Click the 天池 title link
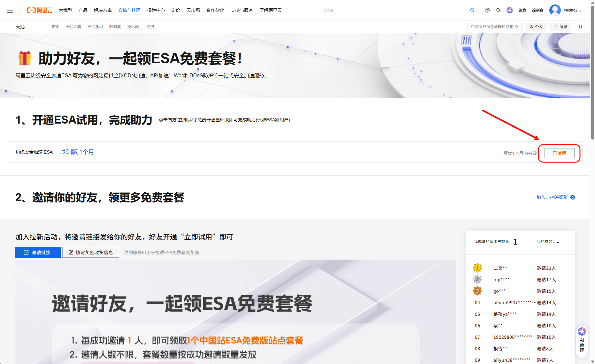This screenshot has width=595, height=364. click(x=20, y=27)
